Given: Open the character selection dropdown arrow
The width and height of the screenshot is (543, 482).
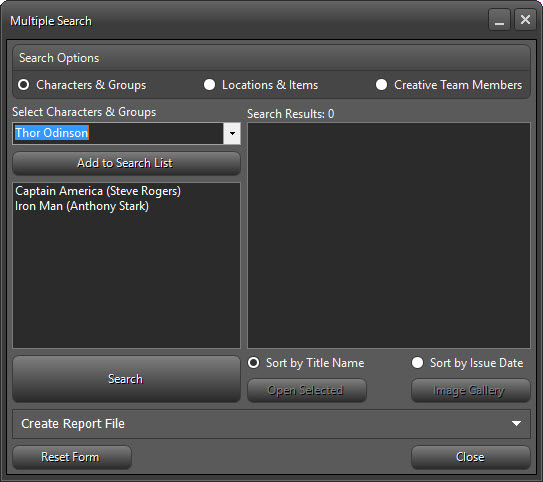Looking at the screenshot, I should pos(232,133).
